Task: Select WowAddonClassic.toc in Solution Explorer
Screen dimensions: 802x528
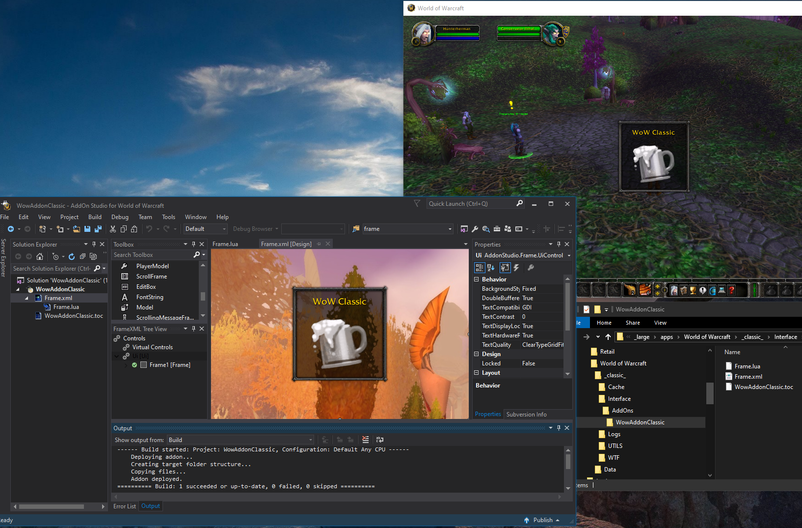Action: coord(73,316)
